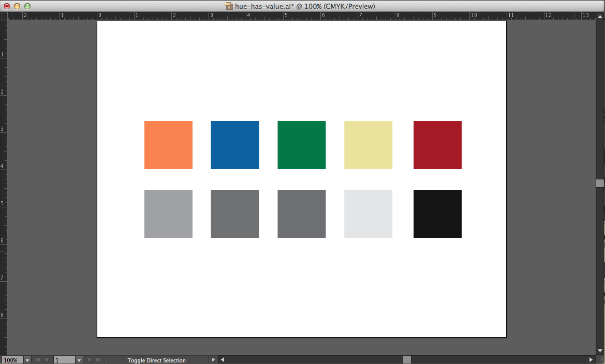Viewport: 605px width, 364px height.
Task: Select the orange square
Action: 168,145
